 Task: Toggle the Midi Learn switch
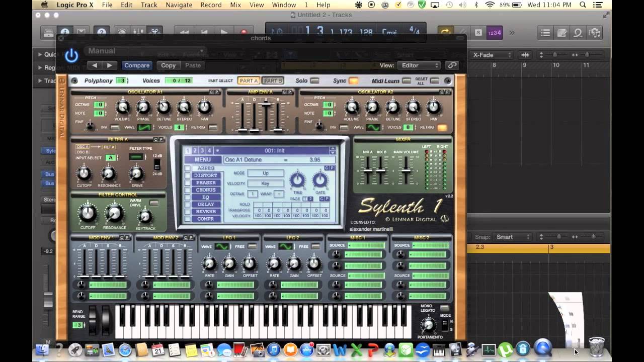[406, 81]
